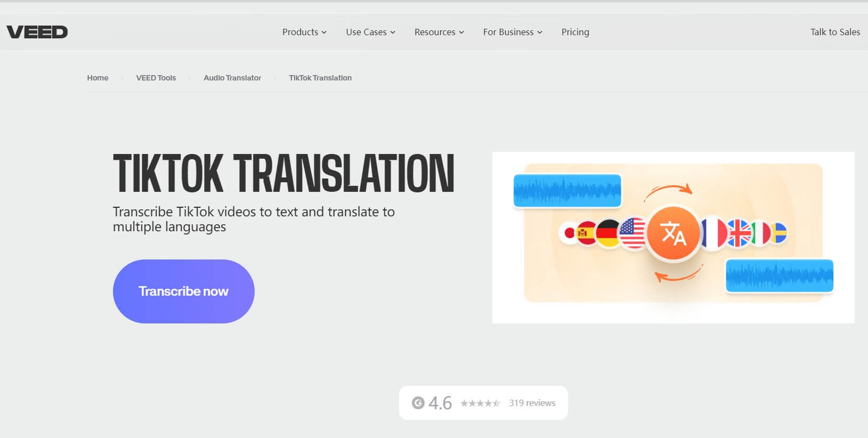Click the UK flag icon
The width and height of the screenshot is (868, 438).
739,233
